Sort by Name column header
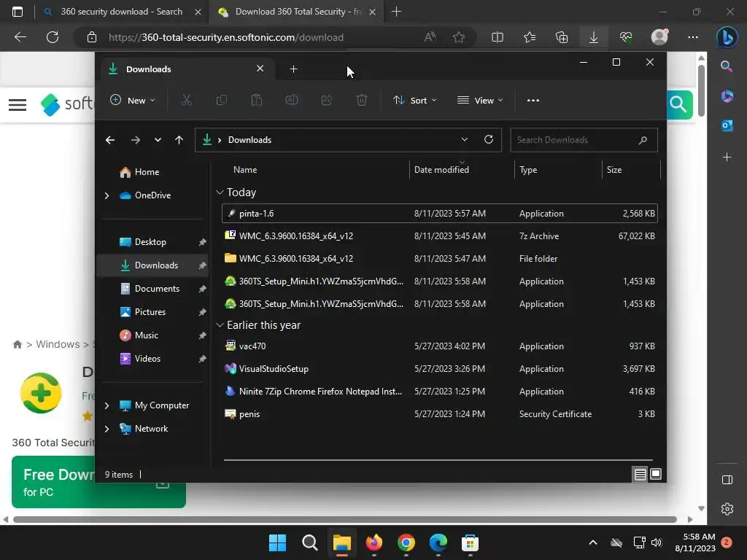747x560 pixels. click(245, 170)
